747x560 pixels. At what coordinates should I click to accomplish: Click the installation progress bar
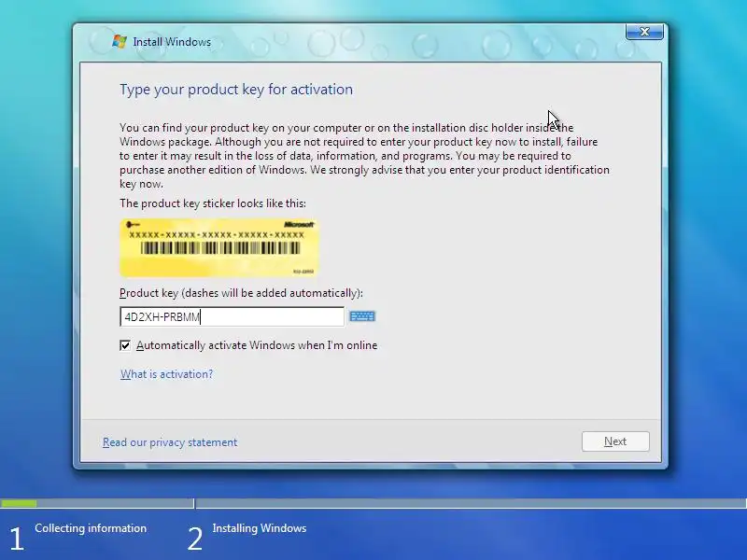coord(373,503)
